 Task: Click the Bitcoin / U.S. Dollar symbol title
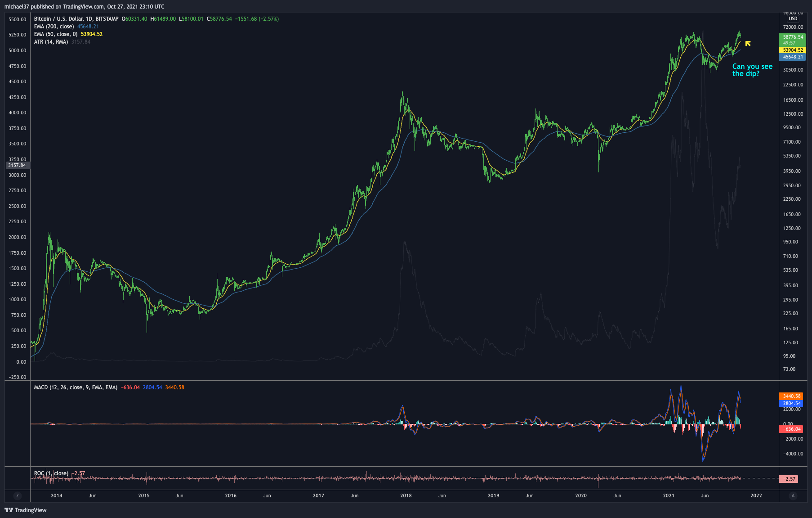click(x=76, y=19)
